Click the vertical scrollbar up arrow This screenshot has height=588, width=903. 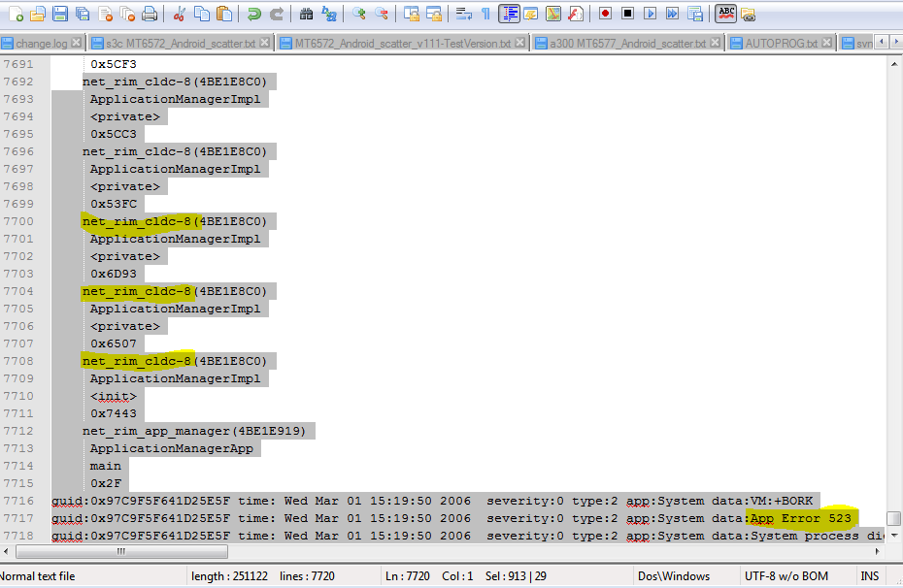tap(894, 63)
